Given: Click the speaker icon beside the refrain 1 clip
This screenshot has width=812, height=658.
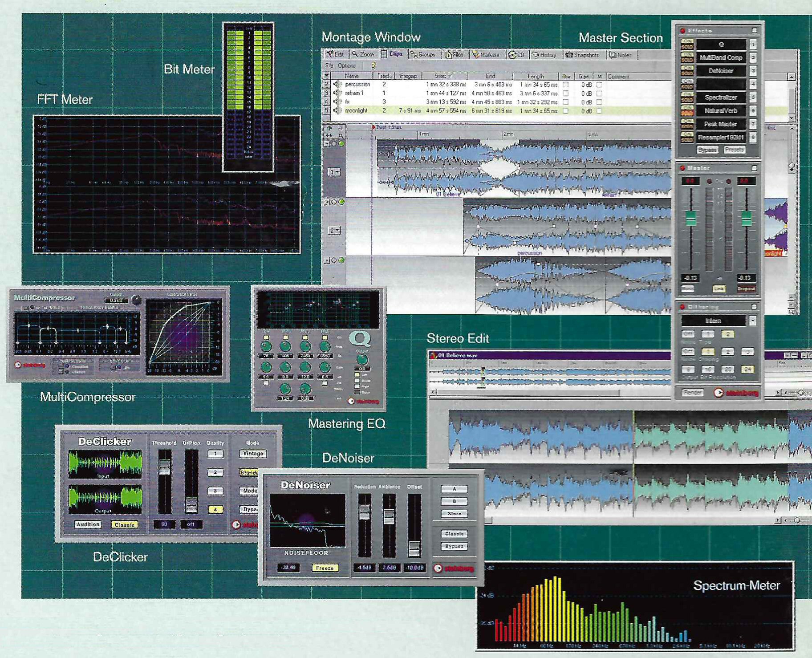Looking at the screenshot, I should click(x=337, y=93).
